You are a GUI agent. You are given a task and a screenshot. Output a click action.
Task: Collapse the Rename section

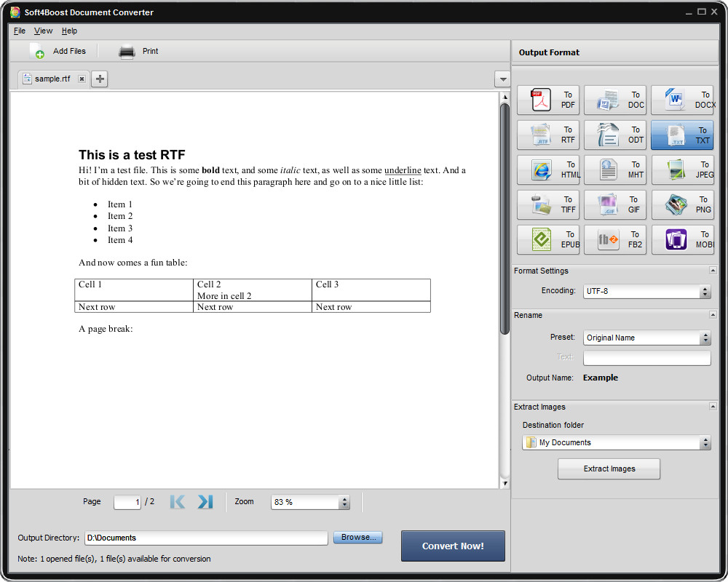click(711, 315)
